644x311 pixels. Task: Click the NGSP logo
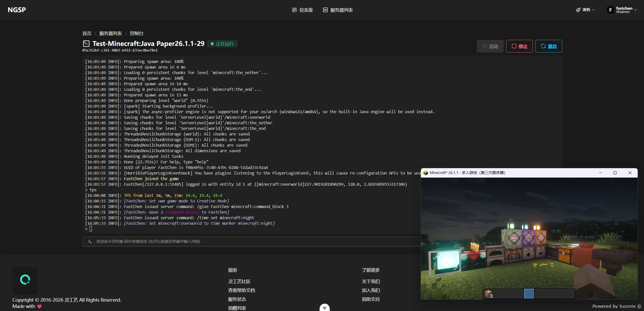(x=17, y=10)
